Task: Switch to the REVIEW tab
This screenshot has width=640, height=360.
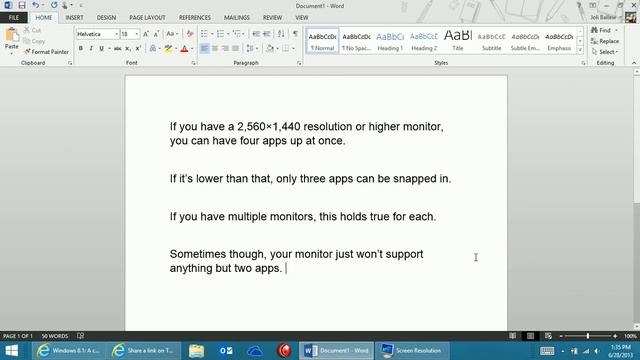Action: click(272, 18)
